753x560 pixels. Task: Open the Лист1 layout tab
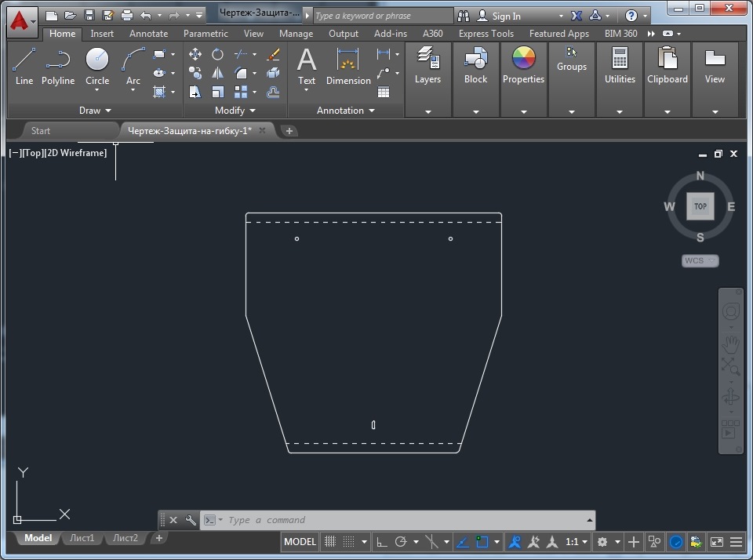82,538
